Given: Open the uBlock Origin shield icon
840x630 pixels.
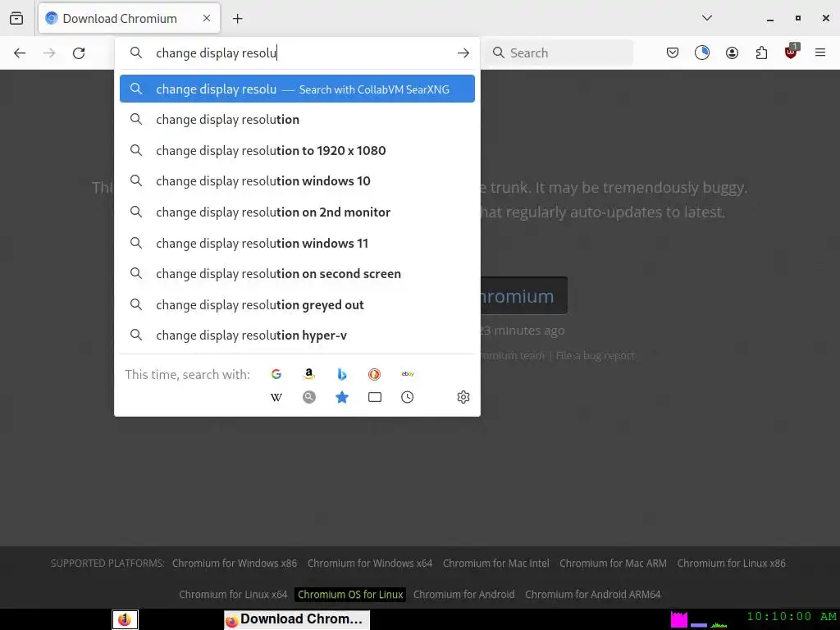Looking at the screenshot, I should pos(792,52).
